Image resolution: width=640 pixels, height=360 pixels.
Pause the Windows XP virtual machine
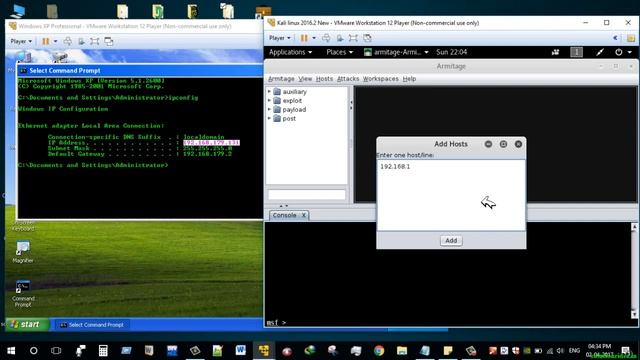[x=46, y=41]
